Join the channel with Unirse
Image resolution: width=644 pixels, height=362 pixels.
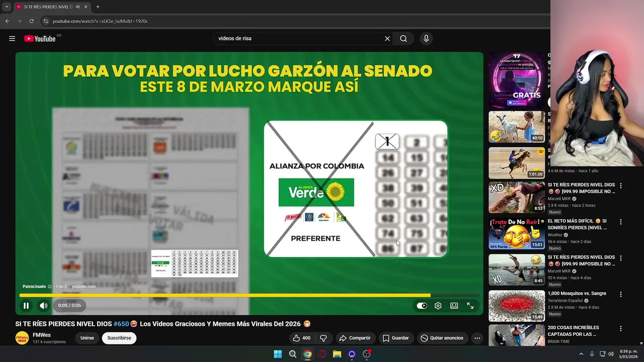87,338
